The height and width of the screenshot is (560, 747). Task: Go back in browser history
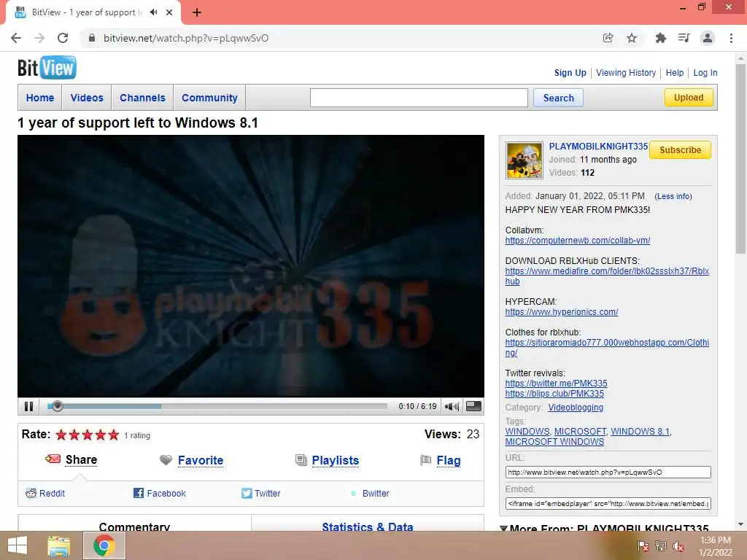[16, 38]
